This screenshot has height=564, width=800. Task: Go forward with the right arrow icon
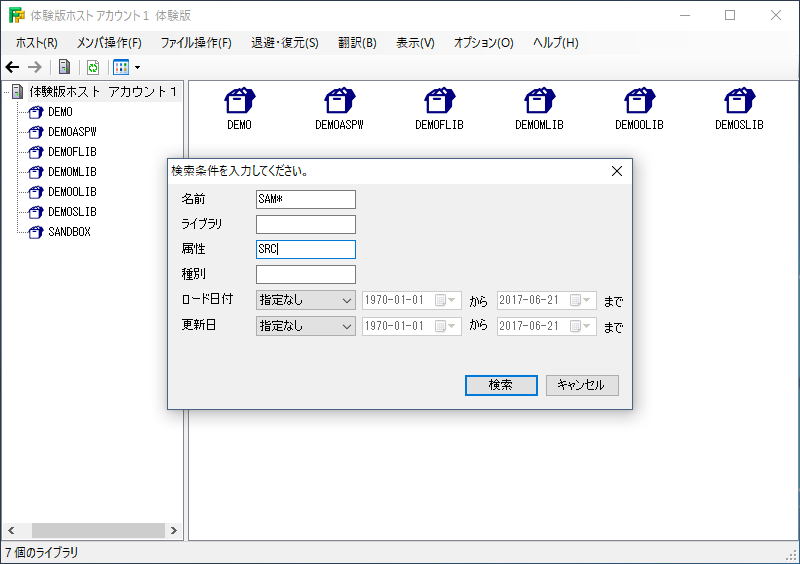tap(35, 67)
